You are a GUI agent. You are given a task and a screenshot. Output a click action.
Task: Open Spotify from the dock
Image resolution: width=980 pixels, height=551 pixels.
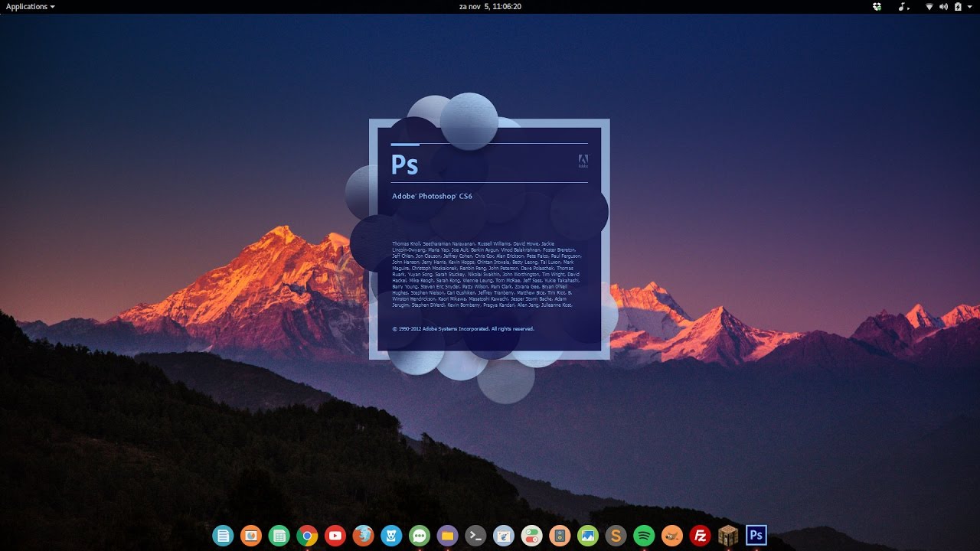pos(644,536)
